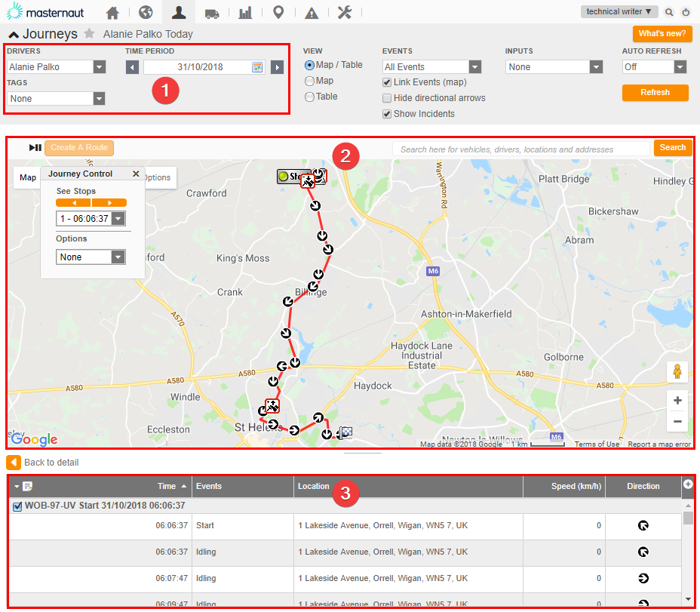Open Journey Control Options dropdown
The height and width of the screenshot is (612, 700).
tap(91, 257)
